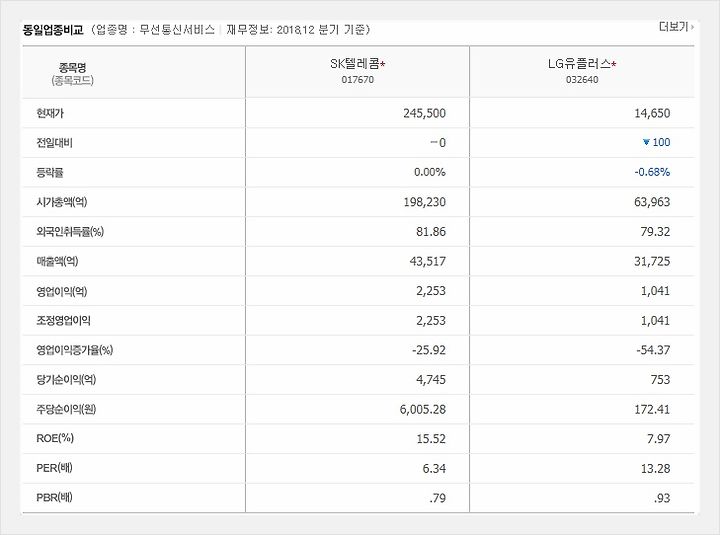
Task: Select the 시가총액(억) row label
Action: point(62,202)
